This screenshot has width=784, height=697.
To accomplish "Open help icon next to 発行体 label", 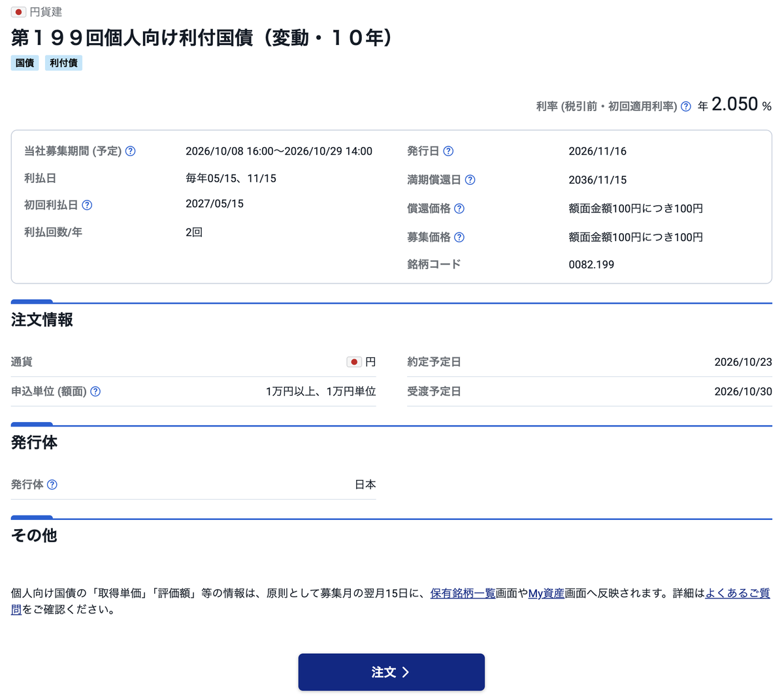I will (52, 485).
